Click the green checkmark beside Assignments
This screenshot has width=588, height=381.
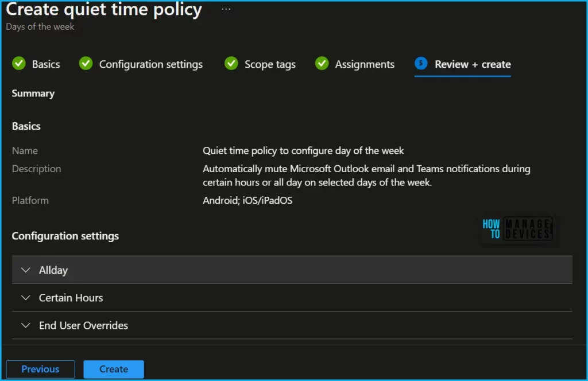tap(322, 64)
